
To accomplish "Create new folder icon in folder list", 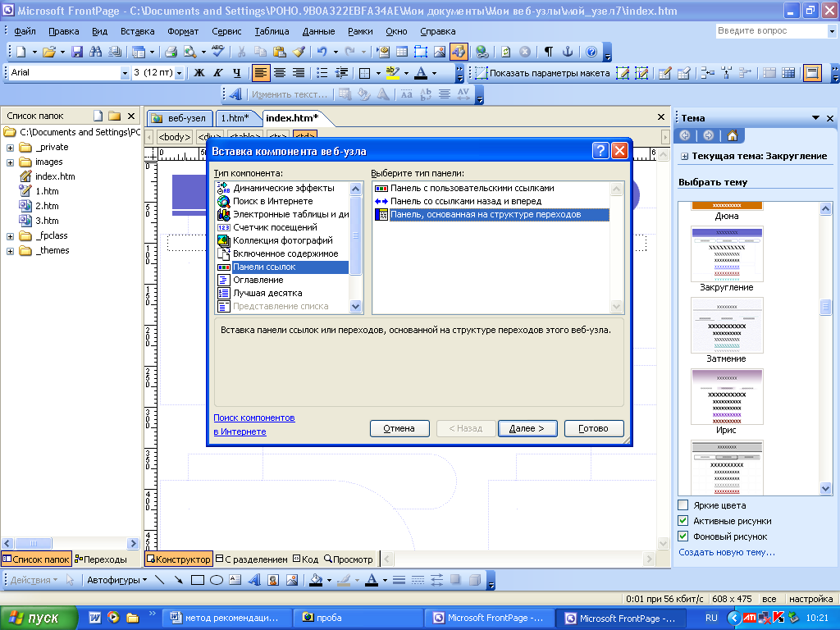I will click(115, 116).
